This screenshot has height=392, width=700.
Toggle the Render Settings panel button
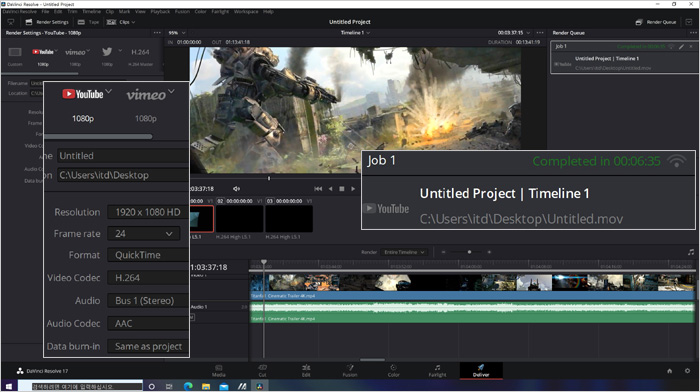(47, 22)
